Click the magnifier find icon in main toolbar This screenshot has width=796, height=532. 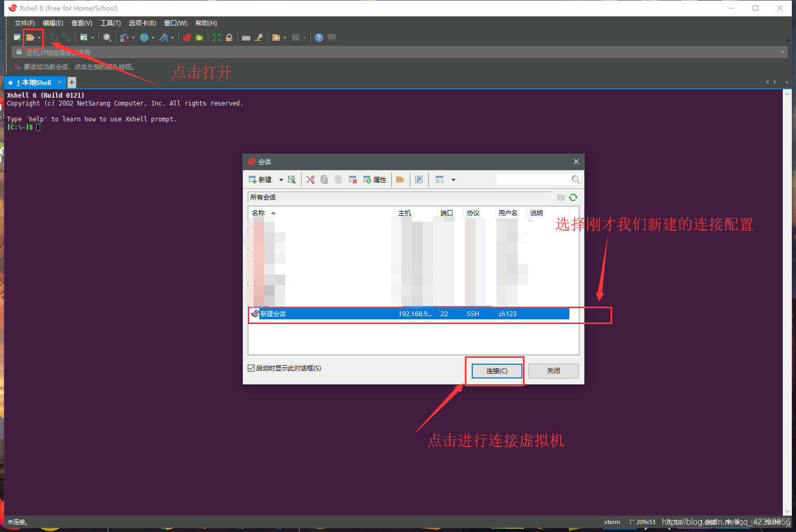[x=107, y=37]
